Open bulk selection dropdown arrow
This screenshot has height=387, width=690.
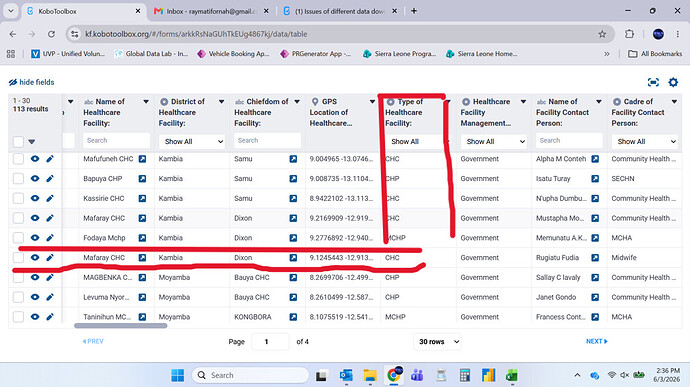pyautogui.click(x=32, y=142)
